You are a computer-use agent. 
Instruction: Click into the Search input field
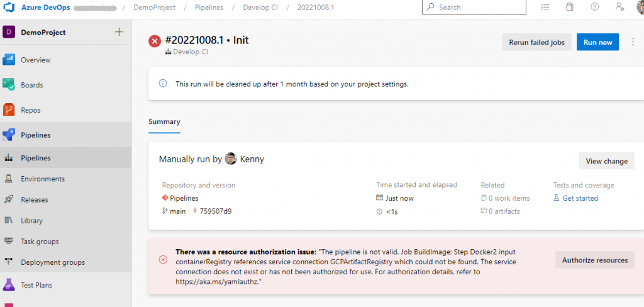478,7
